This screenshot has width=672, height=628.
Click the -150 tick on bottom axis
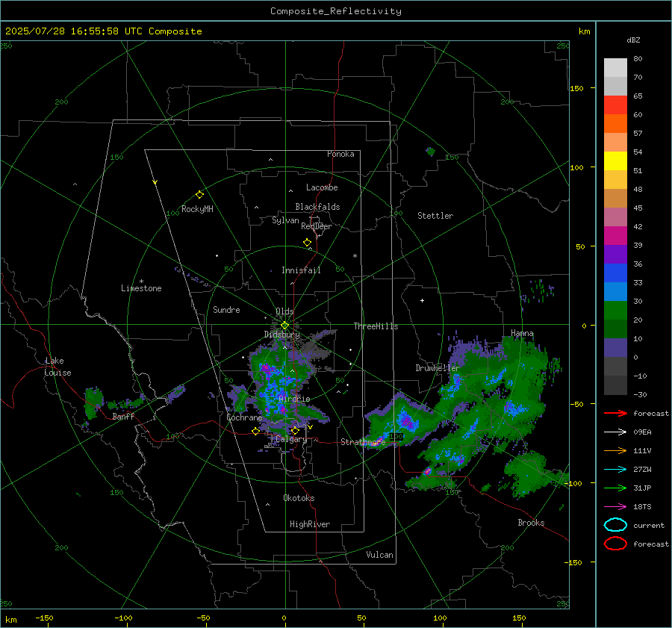point(44,618)
